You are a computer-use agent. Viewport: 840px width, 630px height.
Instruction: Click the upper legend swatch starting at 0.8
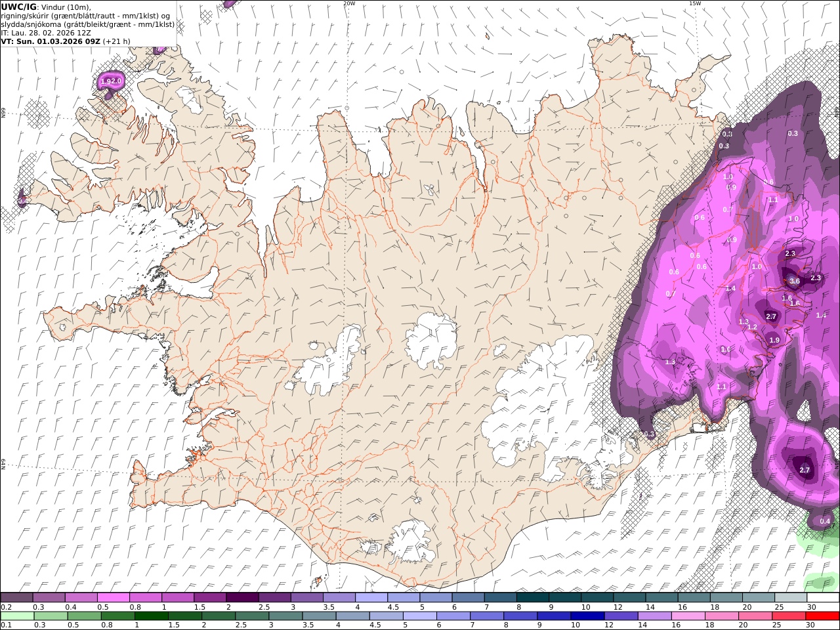pos(145,598)
